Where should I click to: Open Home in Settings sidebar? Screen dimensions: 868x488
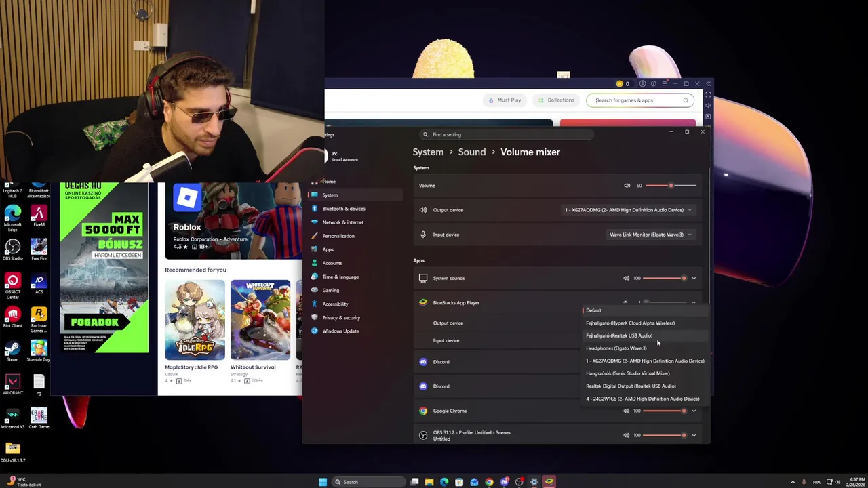(356, 182)
